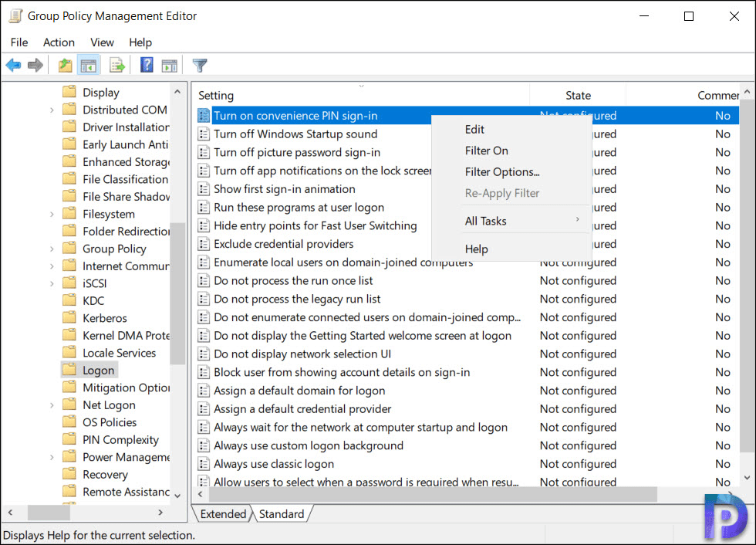Click the Filter funnel icon in the toolbar
The height and width of the screenshot is (545, 756).
tap(198, 65)
